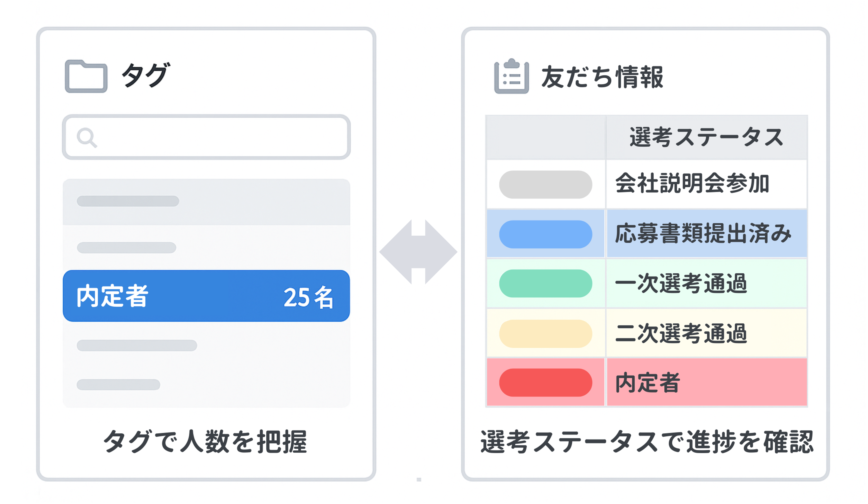Screen dimensions: 868x504
Task: Click the gray pill swatch for 会社説明会参加
Action: [x=546, y=185]
